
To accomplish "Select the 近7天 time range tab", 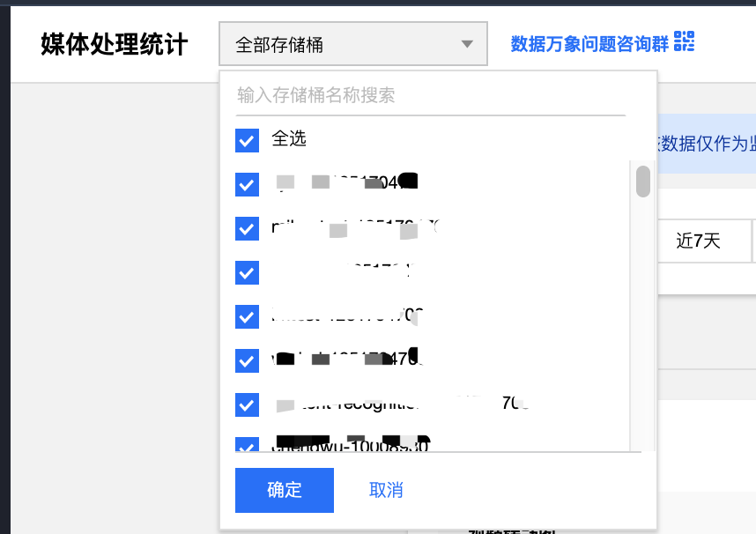I will coord(698,241).
